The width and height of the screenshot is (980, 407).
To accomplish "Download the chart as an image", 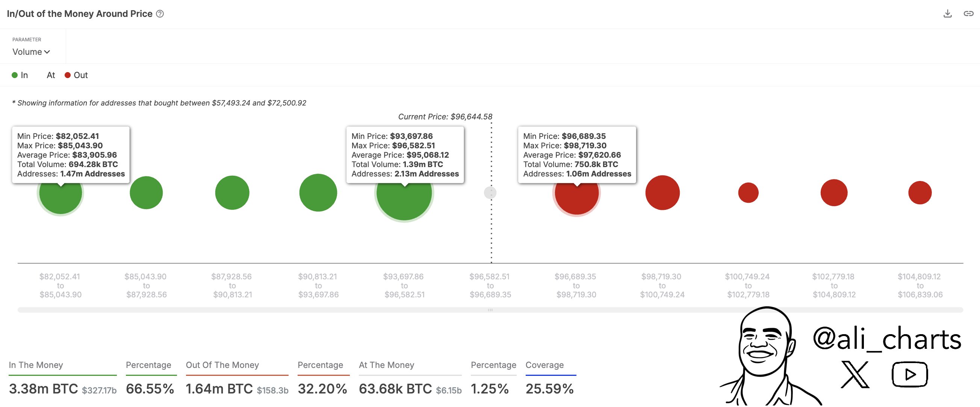I will [x=947, y=14].
